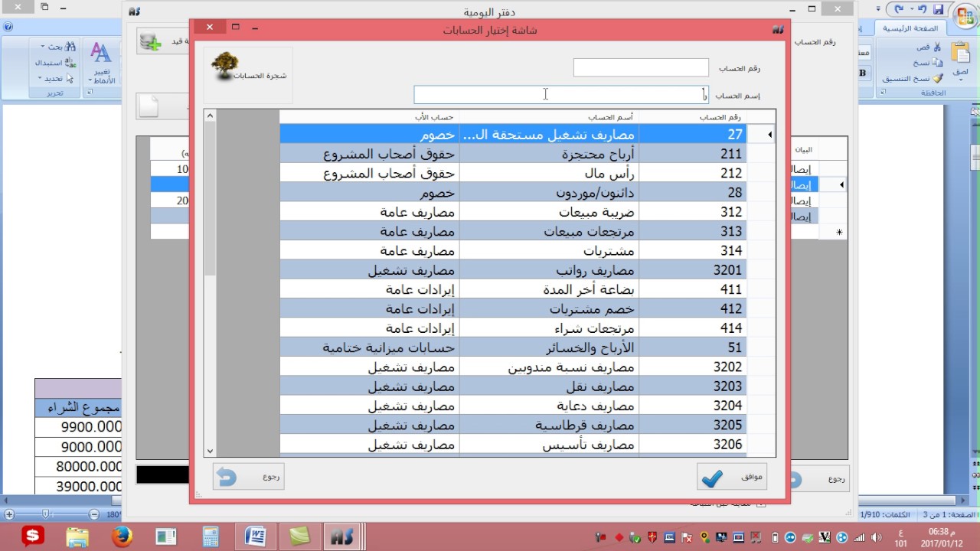Click the add entry database icon in دفتر اليومية
The height and width of the screenshot is (551, 980).
point(151,41)
